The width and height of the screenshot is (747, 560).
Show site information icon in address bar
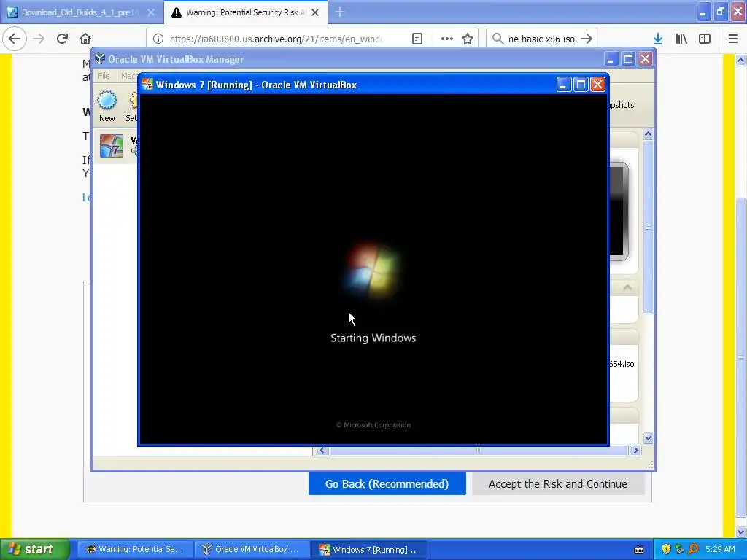(158, 39)
